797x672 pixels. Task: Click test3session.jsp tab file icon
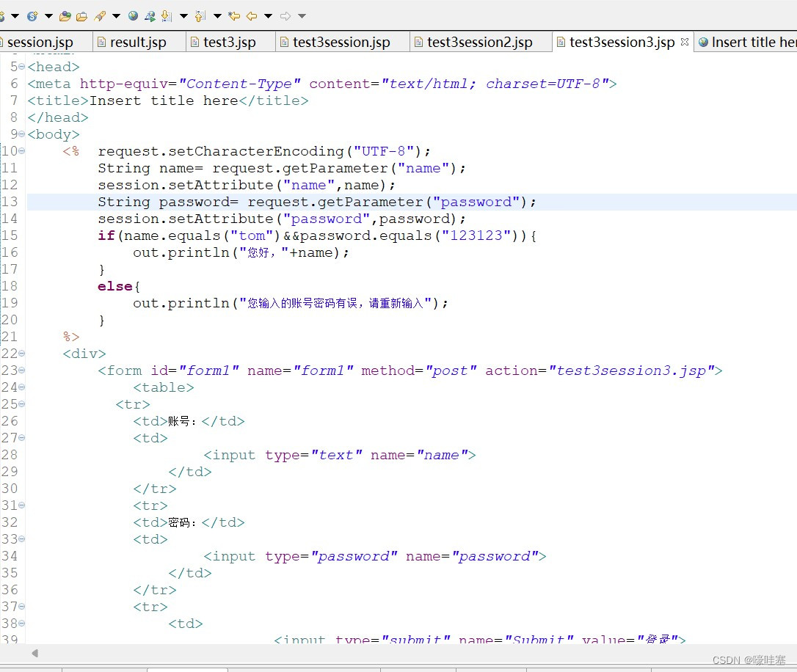[284, 42]
